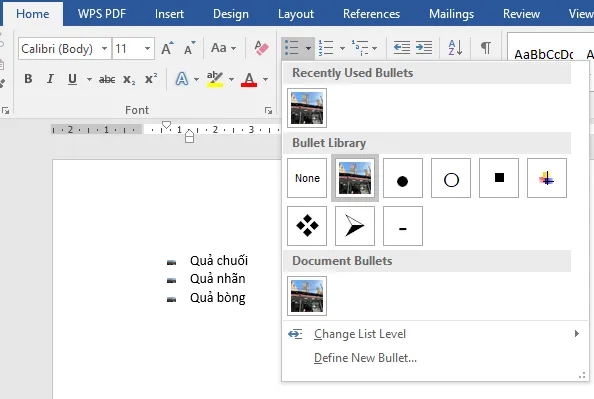Select None in Bullet Library
Viewport: 594px width, 399px height.
307,178
